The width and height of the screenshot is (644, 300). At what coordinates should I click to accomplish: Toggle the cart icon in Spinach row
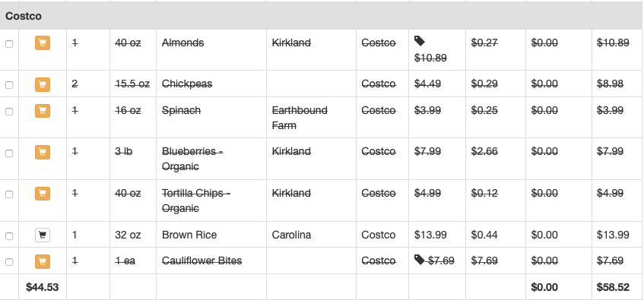(43, 111)
